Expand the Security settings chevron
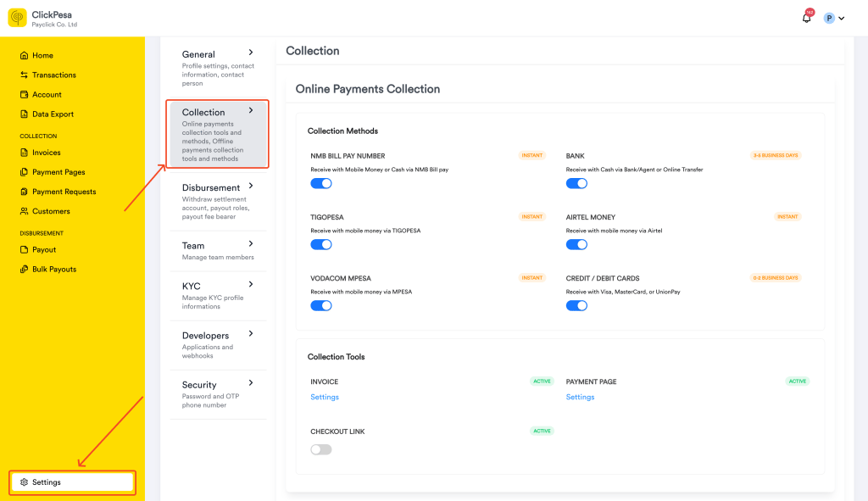Screen dimensions: 868x501 pyautogui.click(x=251, y=382)
